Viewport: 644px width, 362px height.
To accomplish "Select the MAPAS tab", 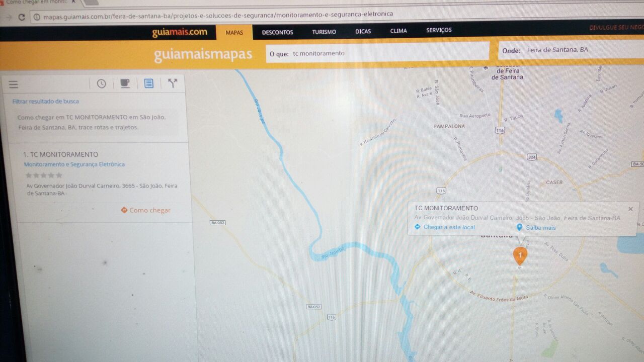I will pyautogui.click(x=234, y=33).
